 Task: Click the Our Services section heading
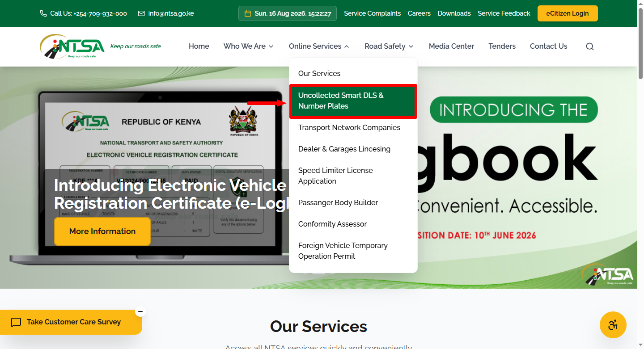point(318,327)
